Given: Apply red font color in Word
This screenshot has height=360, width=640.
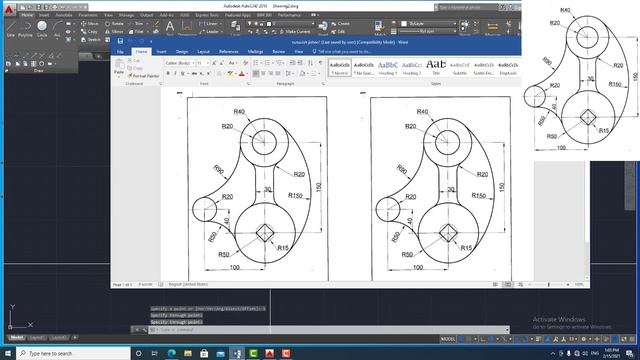Looking at the screenshot, I should click(x=242, y=73).
